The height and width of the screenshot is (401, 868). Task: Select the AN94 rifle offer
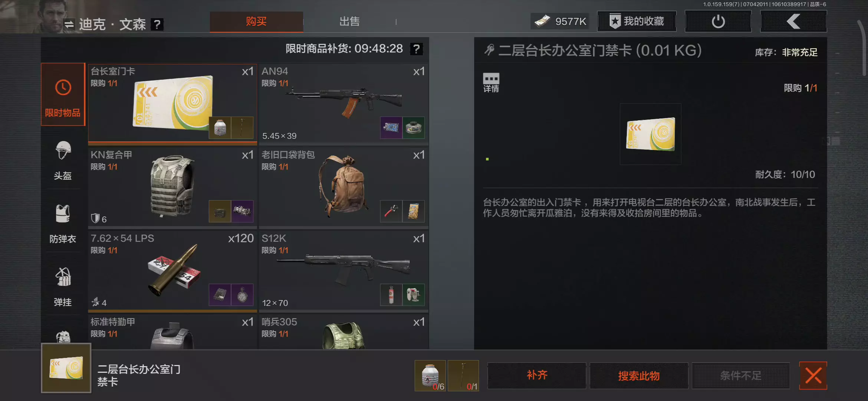click(343, 104)
